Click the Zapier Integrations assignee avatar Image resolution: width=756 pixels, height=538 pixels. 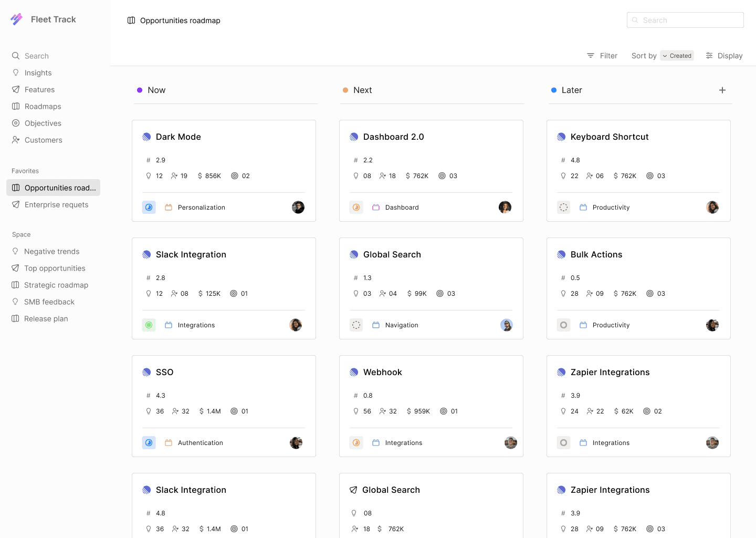pos(712,443)
